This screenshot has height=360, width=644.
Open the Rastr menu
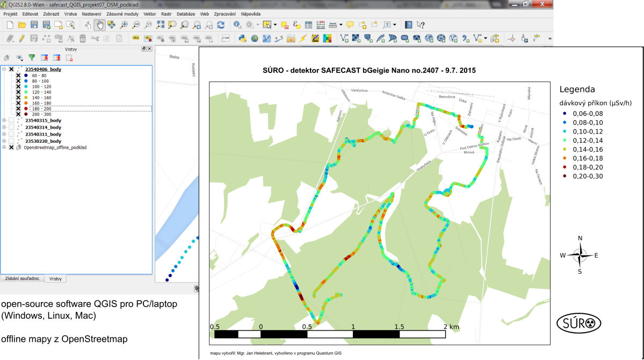pos(167,14)
